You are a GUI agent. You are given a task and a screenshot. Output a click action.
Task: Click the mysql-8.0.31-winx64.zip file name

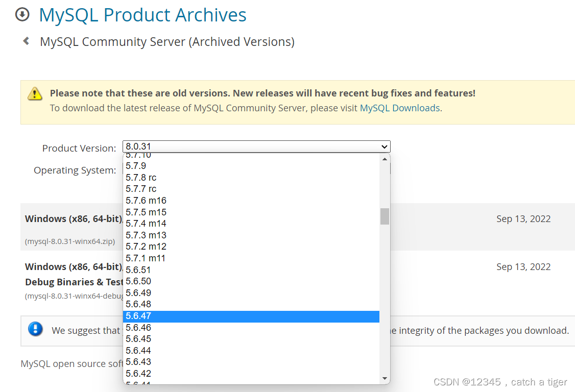(70, 241)
